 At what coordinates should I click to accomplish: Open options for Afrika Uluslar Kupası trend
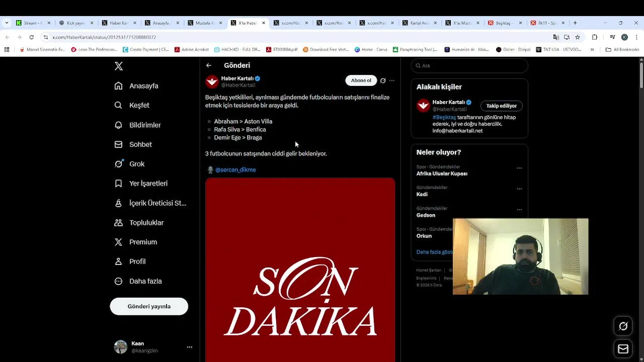[519, 168]
